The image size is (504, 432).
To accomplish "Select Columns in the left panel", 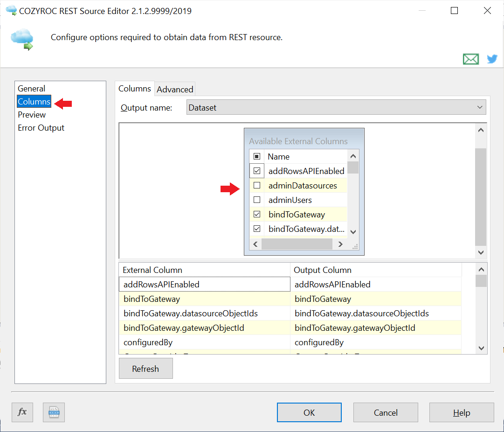I will (x=34, y=102).
